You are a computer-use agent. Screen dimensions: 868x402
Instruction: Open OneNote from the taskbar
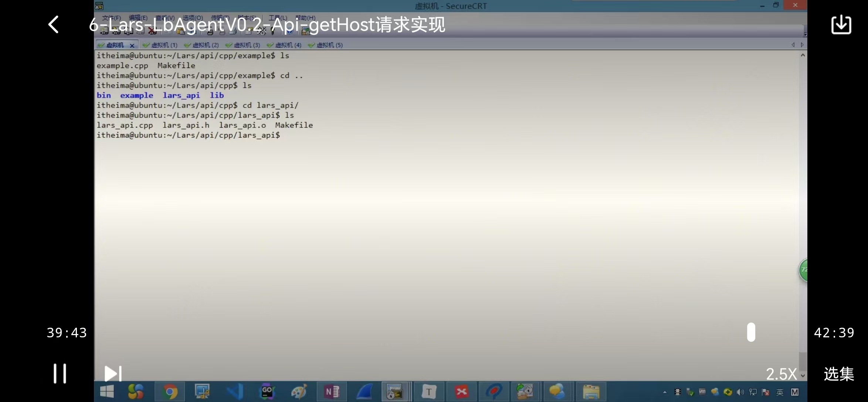pyautogui.click(x=332, y=392)
